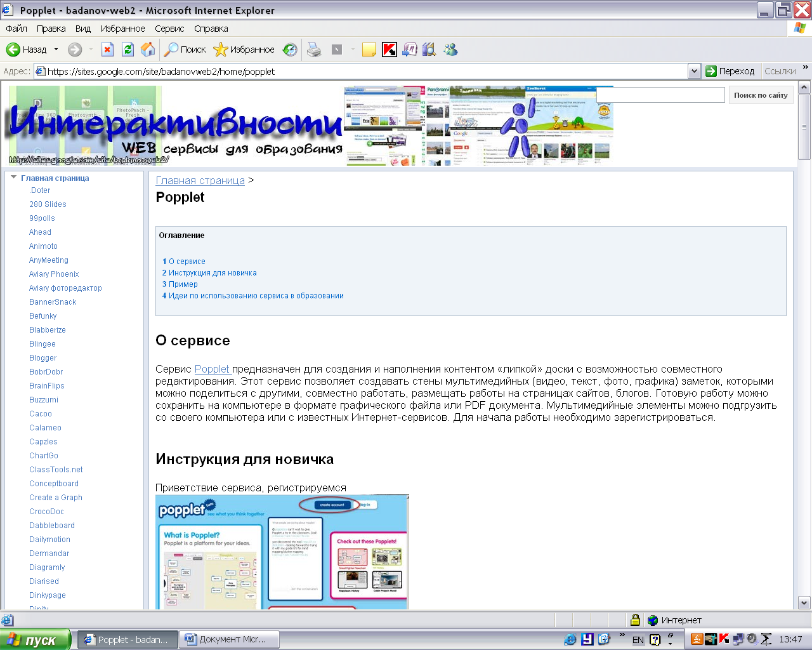Go to the Home page icon
Viewport: 812px width, 650px height.
click(148, 50)
